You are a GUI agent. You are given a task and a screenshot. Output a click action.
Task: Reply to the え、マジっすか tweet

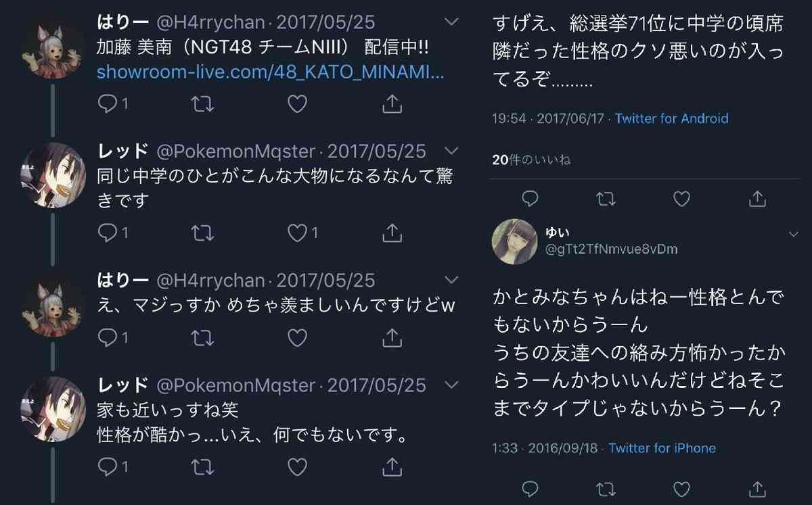pos(108,336)
